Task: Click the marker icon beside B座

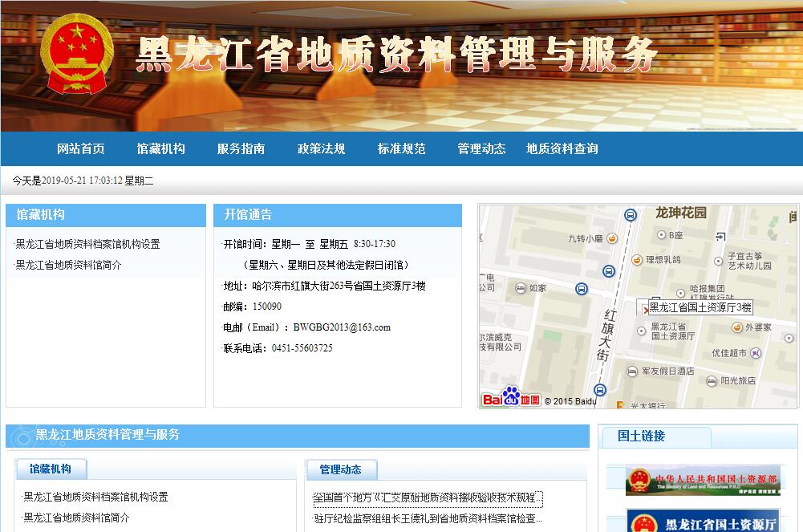Action: [661, 235]
